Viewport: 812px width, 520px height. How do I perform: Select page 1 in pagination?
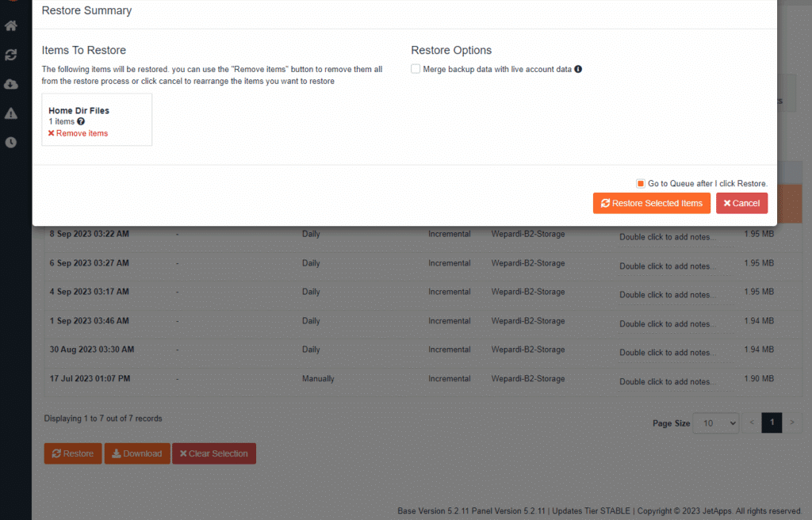(772, 423)
